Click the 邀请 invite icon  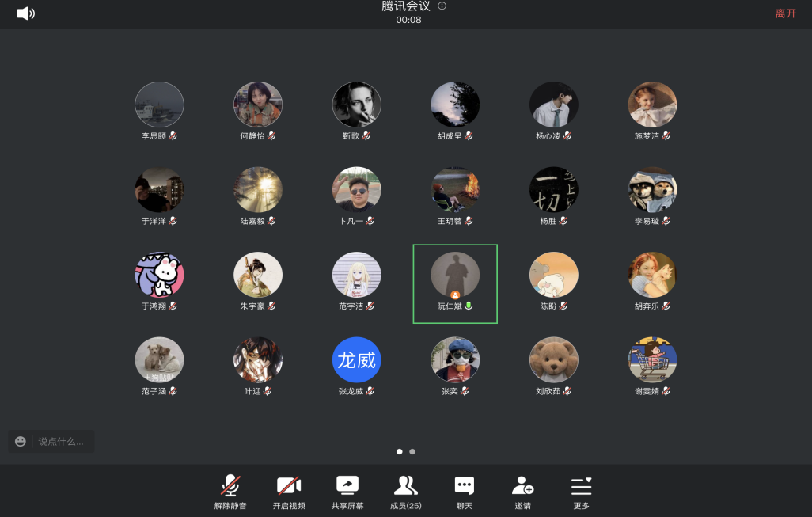(x=522, y=492)
